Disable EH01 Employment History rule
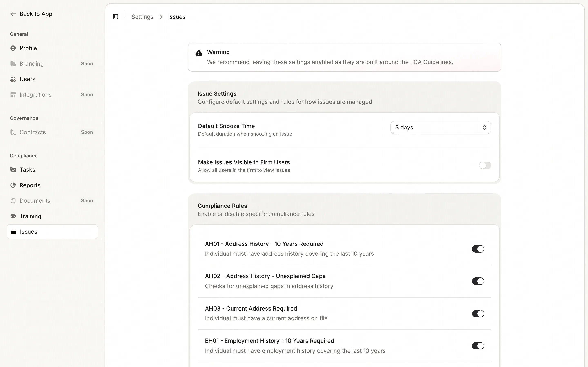588x367 pixels. 478,346
